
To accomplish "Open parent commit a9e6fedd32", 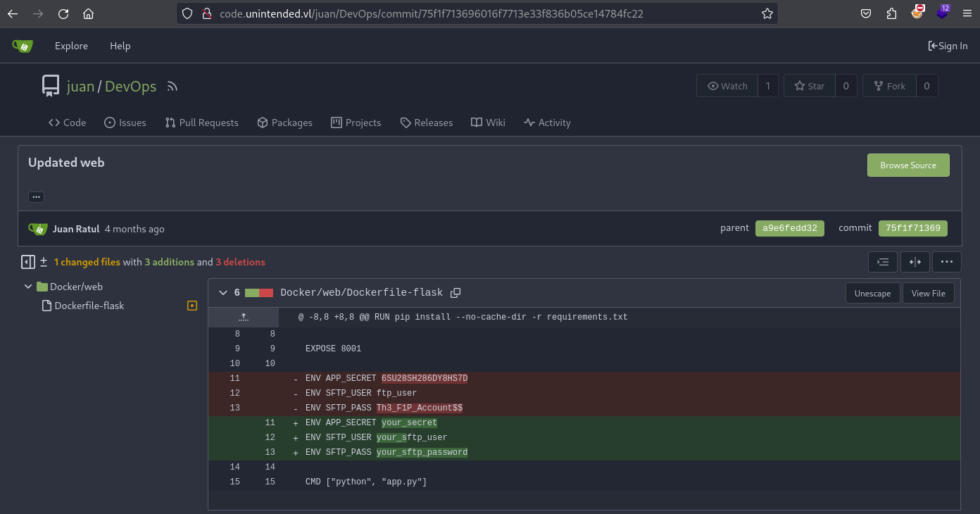I will (790, 228).
